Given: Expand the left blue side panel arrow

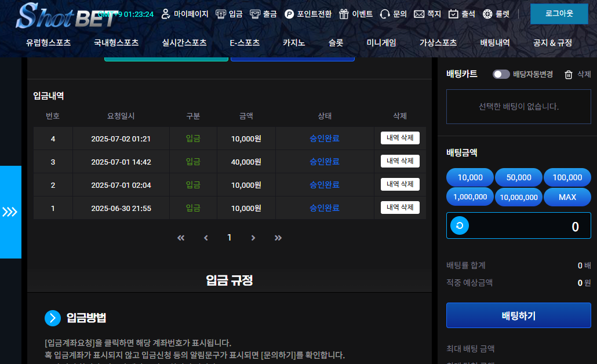Looking at the screenshot, I should pos(10,212).
